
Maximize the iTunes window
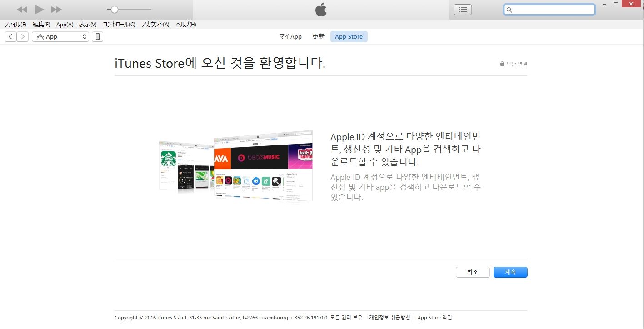coord(616,4)
